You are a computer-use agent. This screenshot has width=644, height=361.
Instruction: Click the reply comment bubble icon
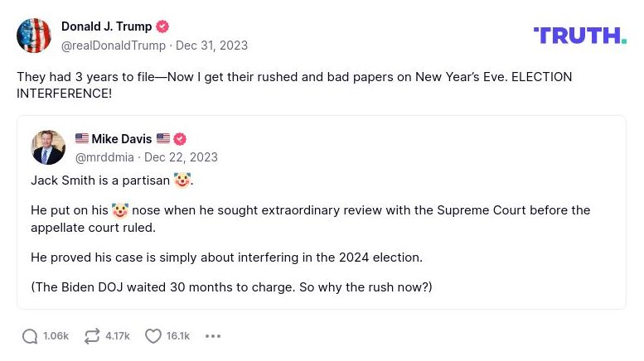(x=30, y=336)
